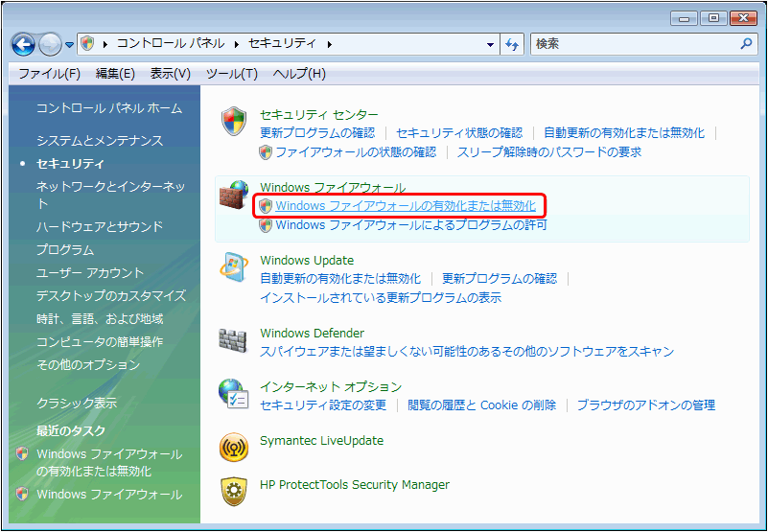
Task: Click the セキュリティ センター shield icon
Action: point(234,121)
